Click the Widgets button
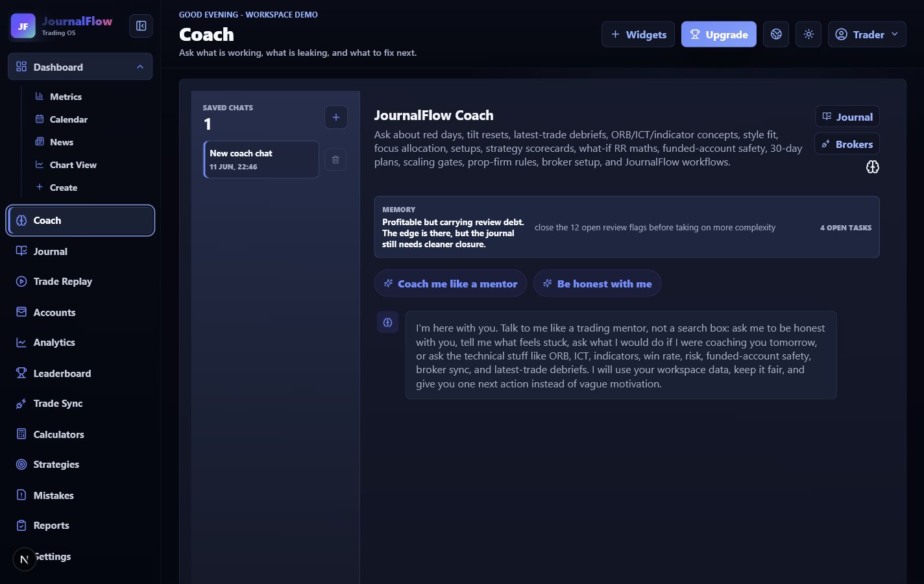Screen dimensions: 924x584 638,34
